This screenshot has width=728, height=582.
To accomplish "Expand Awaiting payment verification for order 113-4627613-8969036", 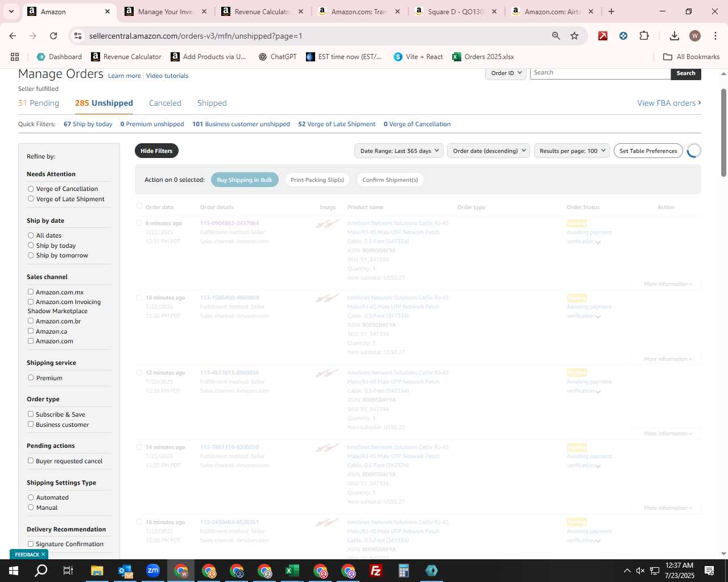I will tap(598, 392).
